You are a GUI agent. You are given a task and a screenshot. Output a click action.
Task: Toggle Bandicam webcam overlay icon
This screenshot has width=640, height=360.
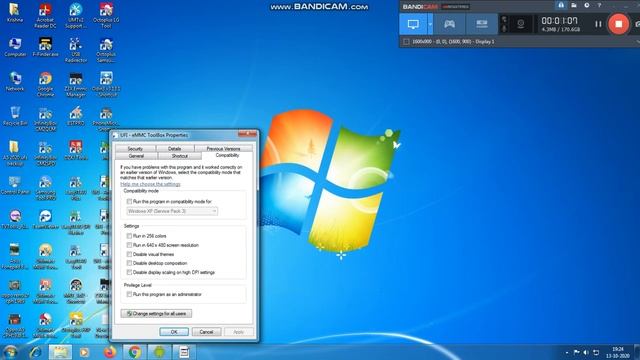(x=520, y=24)
